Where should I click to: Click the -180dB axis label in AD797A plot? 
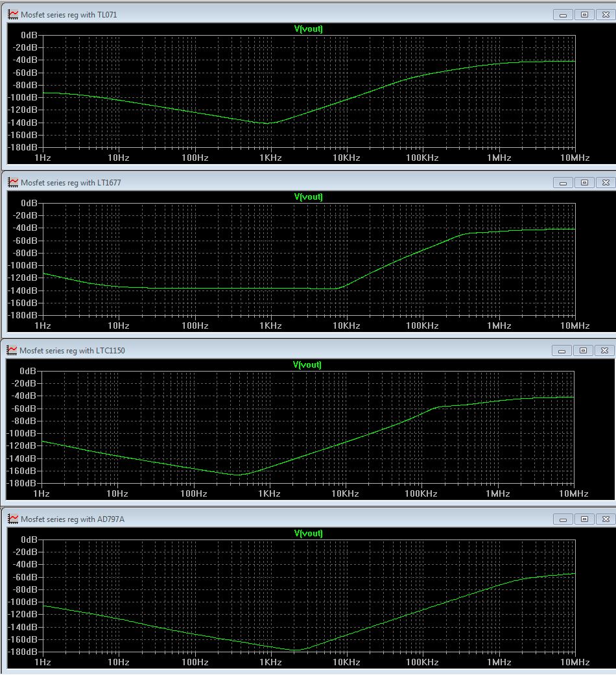23,652
